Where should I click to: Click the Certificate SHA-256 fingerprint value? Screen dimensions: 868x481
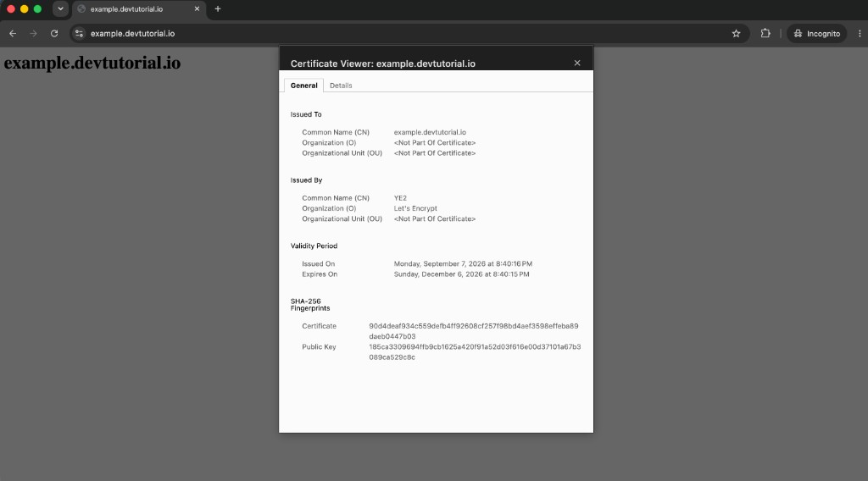(x=473, y=331)
